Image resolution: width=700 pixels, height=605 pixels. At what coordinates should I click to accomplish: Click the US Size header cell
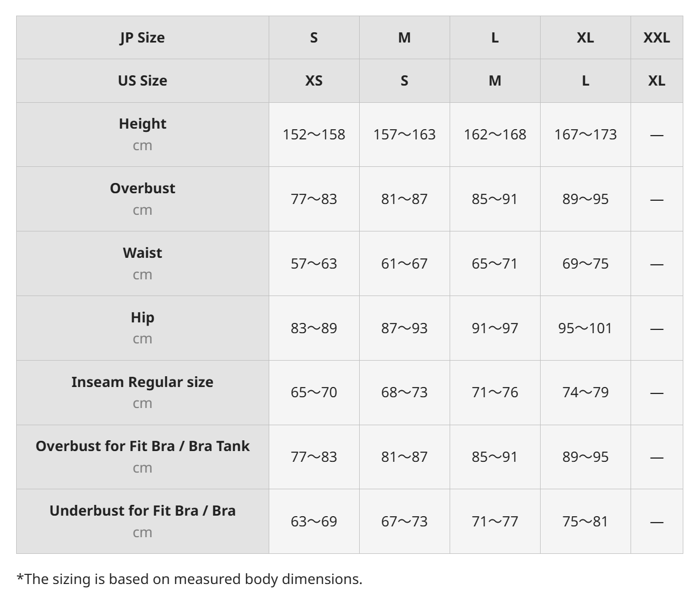[142, 81]
